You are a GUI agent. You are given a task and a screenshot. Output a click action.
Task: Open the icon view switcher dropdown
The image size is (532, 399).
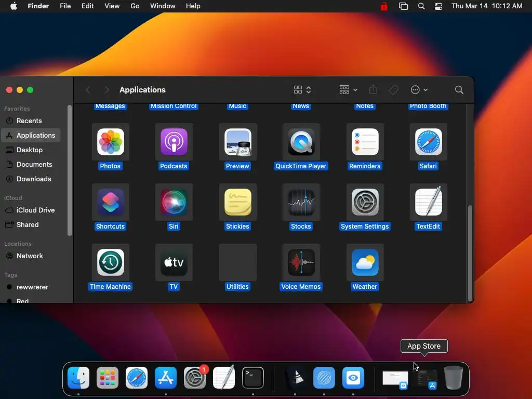(x=302, y=90)
